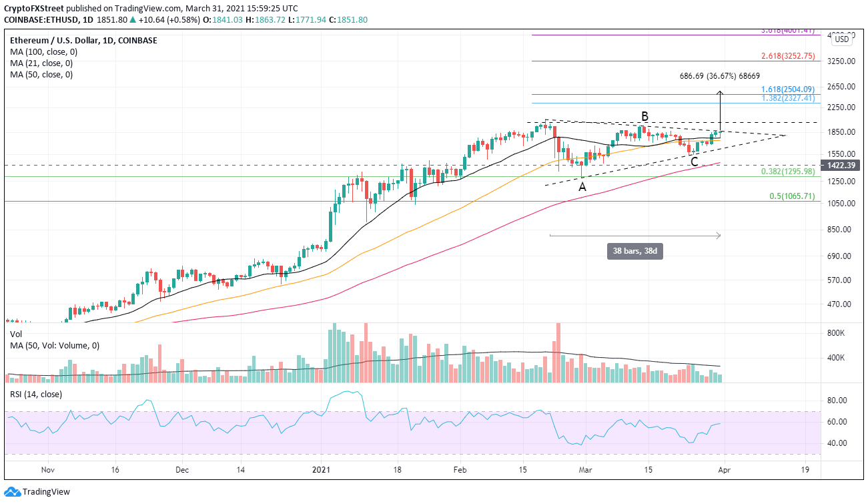This screenshot has width=868, height=504.
Task: Click the Mar date on time axis
Action: click(x=584, y=470)
